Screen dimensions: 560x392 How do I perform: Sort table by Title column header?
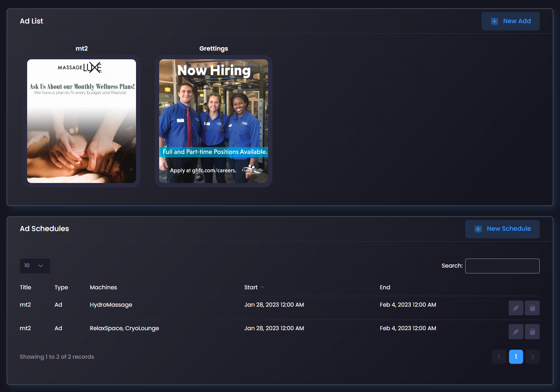(25, 287)
